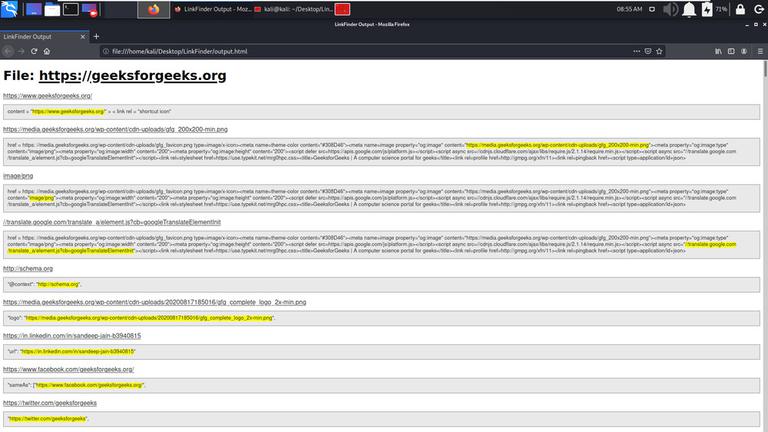Go forward one page in Firefox
The width and height of the screenshot is (768, 432).
(21, 51)
